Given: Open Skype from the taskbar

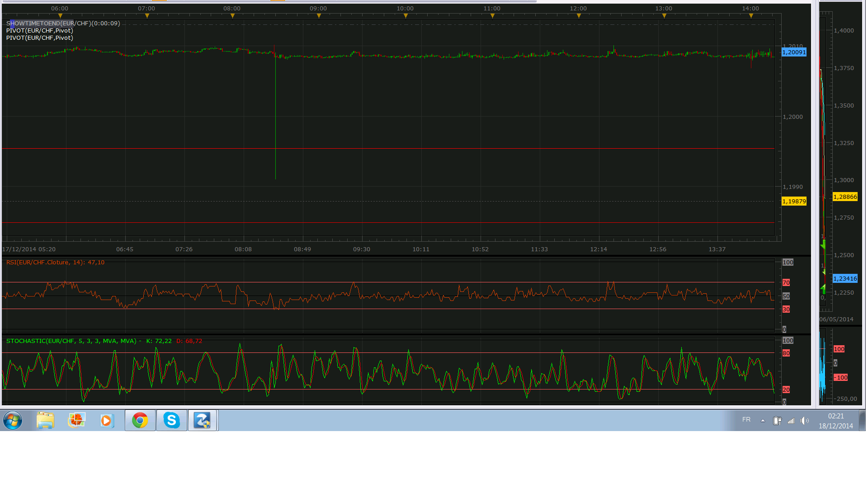Looking at the screenshot, I should point(172,421).
